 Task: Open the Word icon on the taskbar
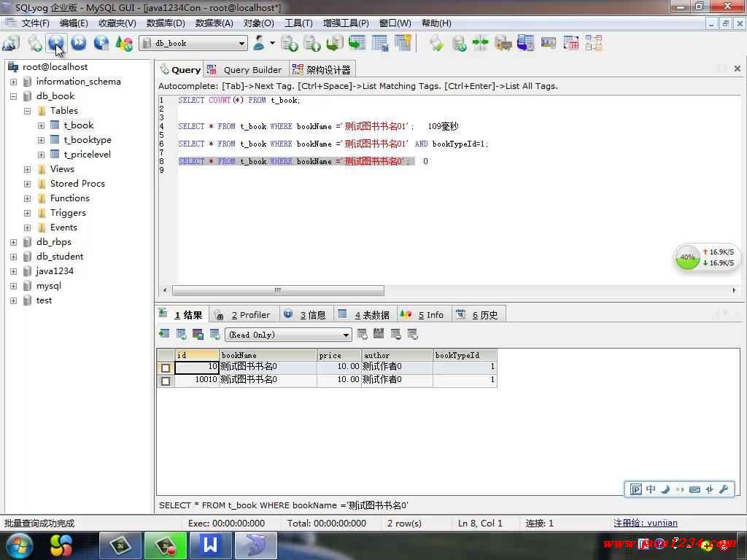pyautogui.click(x=210, y=545)
